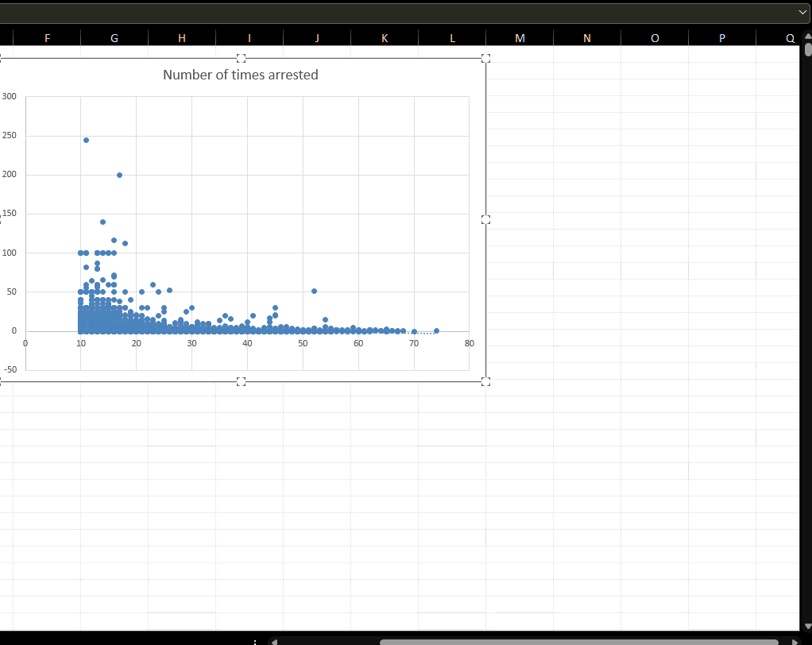
Task: Select column K header
Action: click(385, 37)
